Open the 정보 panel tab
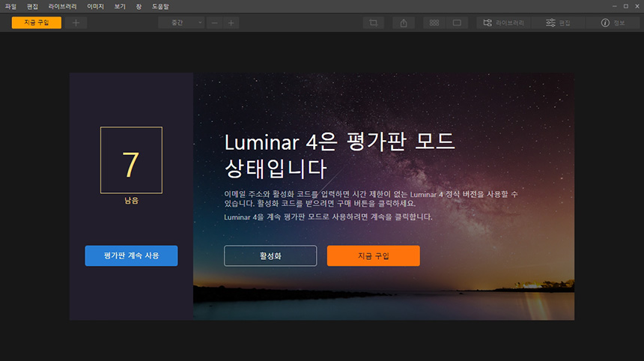644x361 pixels. click(x=613, y=23)
